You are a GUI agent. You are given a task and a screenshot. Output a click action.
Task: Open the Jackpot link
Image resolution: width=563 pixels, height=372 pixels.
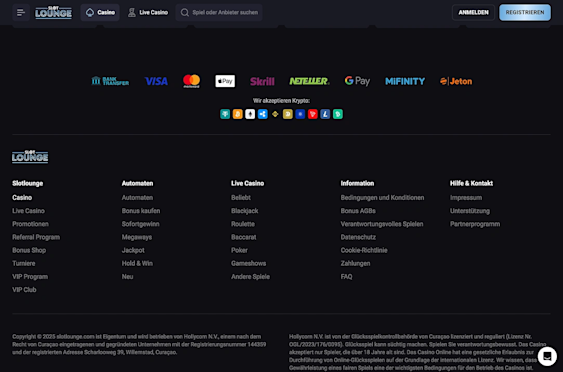[133, 250]
